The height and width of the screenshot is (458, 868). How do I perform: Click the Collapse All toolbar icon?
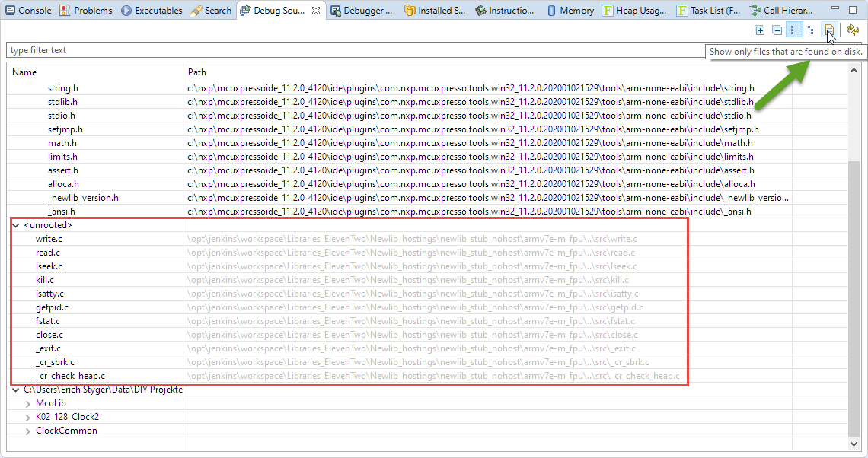777,30
